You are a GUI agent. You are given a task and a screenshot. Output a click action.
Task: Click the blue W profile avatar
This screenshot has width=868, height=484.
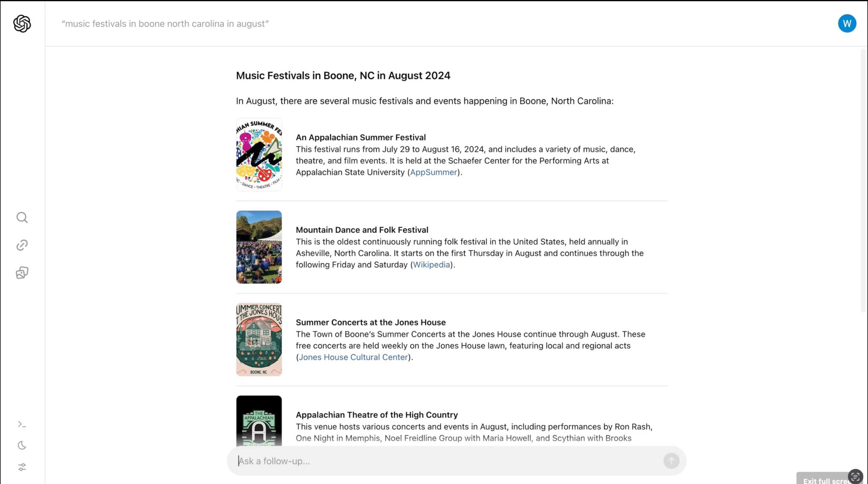click(x=847, y=23)
